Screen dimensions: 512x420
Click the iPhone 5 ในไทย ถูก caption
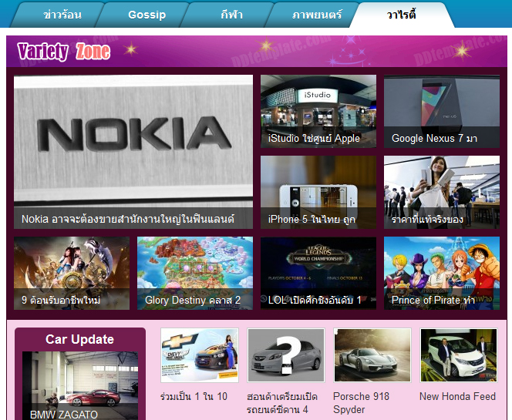pyautogui.click(x=312, y=219)
